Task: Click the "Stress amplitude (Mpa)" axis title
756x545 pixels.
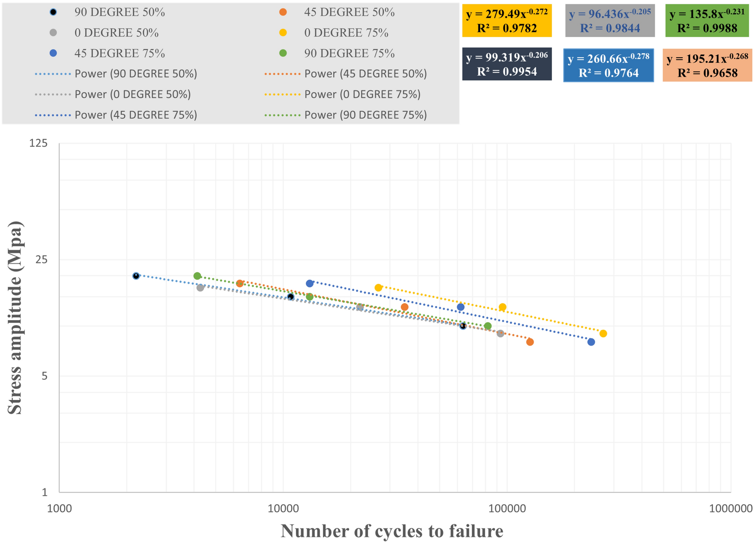Action: coord(15,318)
